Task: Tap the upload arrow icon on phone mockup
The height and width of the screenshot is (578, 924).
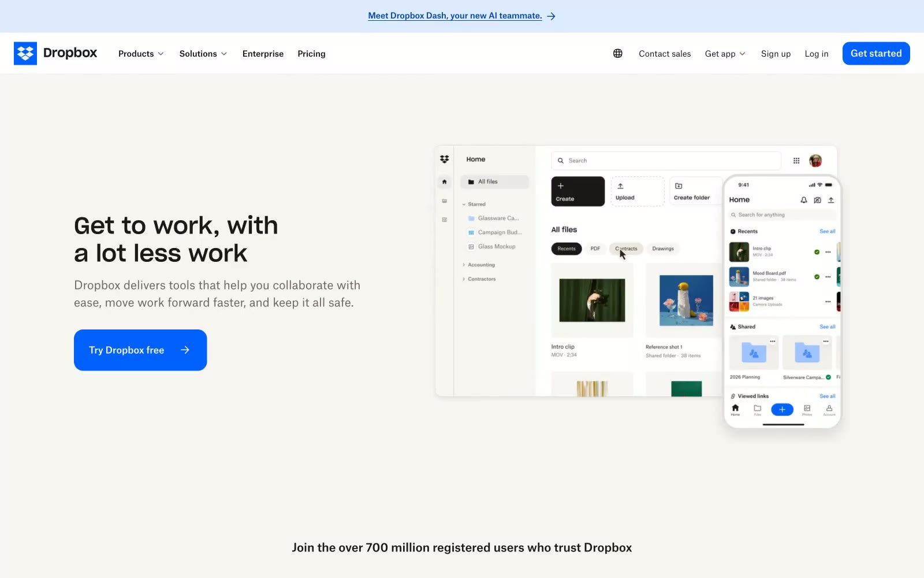Action: 831,200
